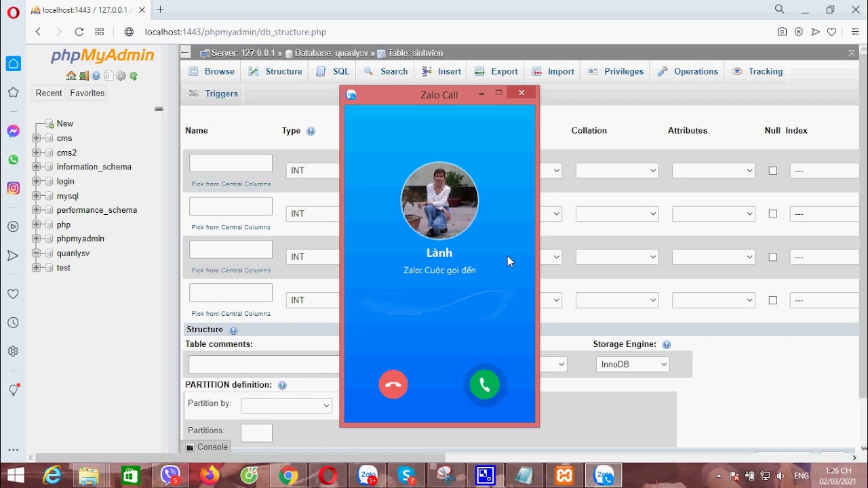This screenshot has height=488, width=868.
Task: Open Firefox from the Windows taskbar
Action: [210, 475]
